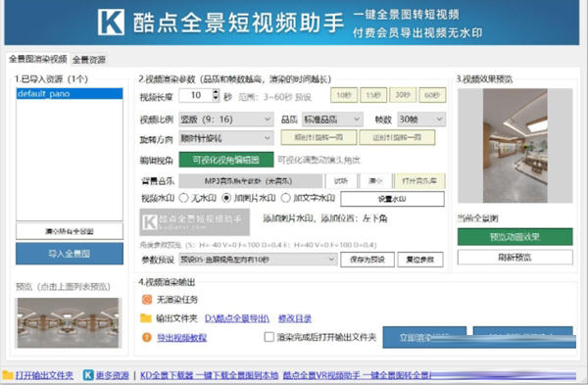Open the music library 打开音乐库

pos(419,181)
